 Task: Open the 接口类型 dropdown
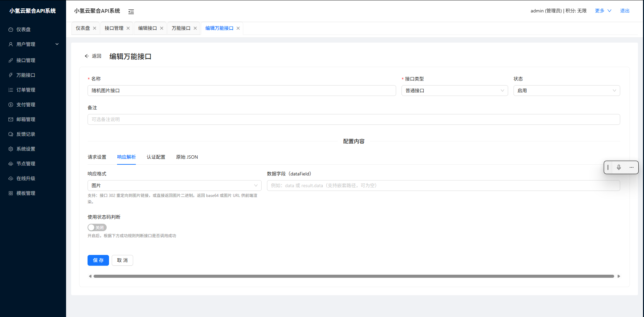454,91
